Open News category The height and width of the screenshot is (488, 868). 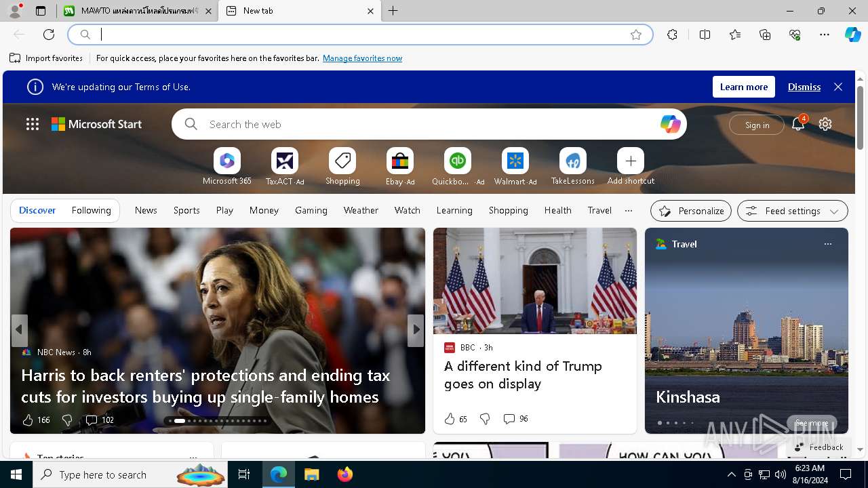pyautogui.click(x=146, y=210)
